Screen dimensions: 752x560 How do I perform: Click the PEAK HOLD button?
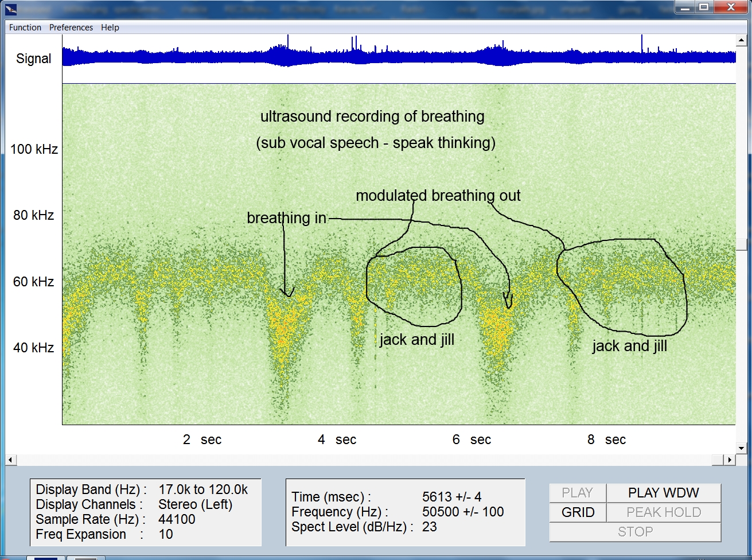pos(664,512)
